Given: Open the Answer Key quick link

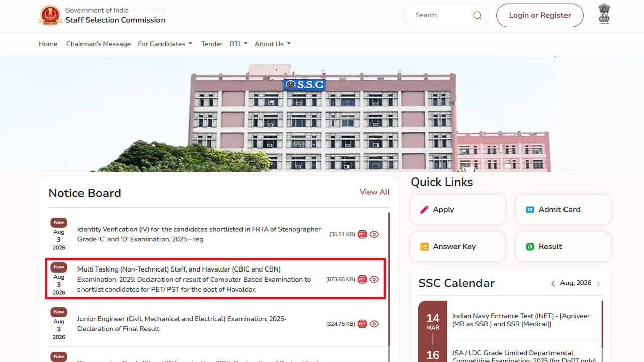Looking at the screenshot, I should tap(457, 247).
